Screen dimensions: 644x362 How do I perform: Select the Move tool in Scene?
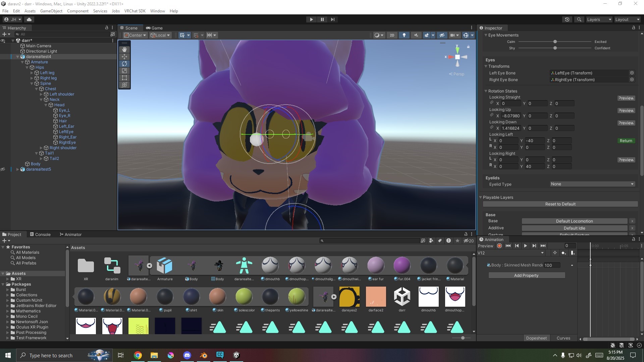pyautogui.click(x=124, y=57)
